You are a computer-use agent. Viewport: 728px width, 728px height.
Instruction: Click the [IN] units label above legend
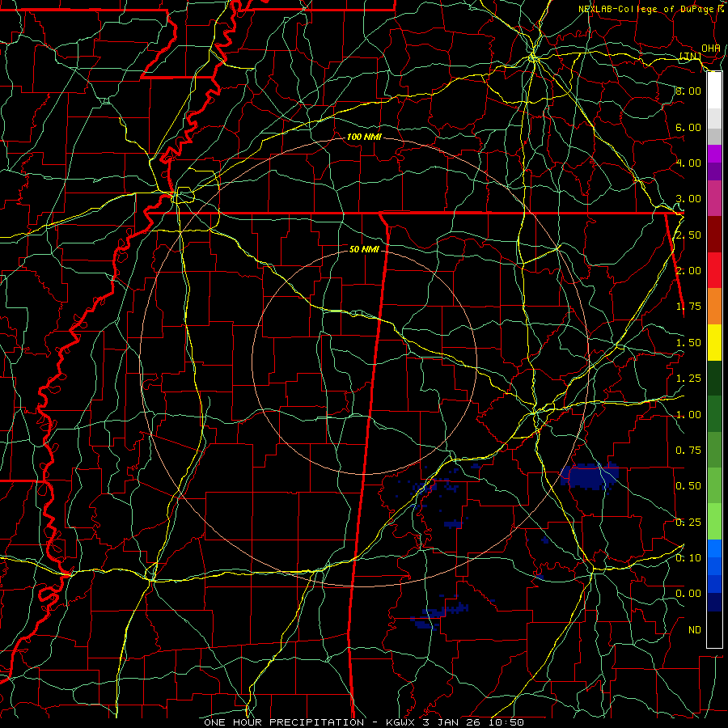click(x=690, y=56)
